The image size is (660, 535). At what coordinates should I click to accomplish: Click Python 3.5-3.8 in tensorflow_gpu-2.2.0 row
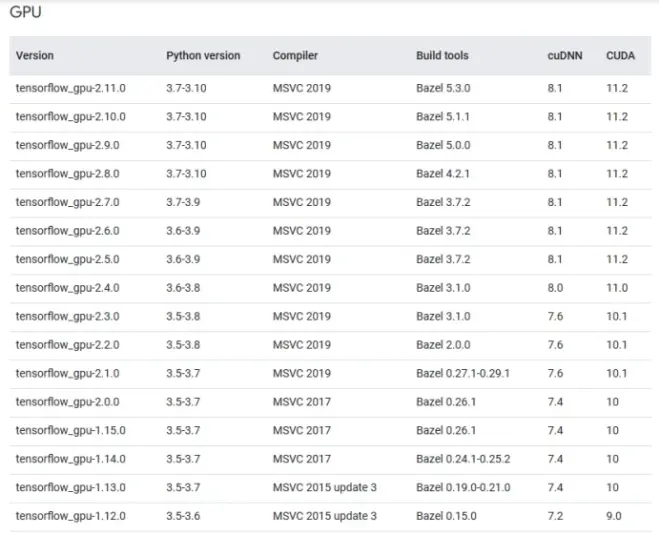183,345
